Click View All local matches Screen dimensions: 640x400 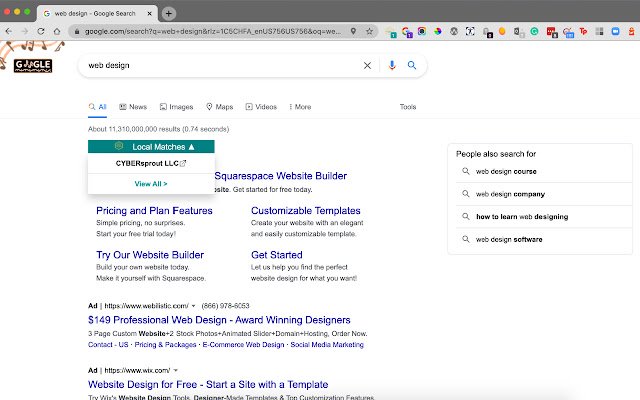pos(151,184)
